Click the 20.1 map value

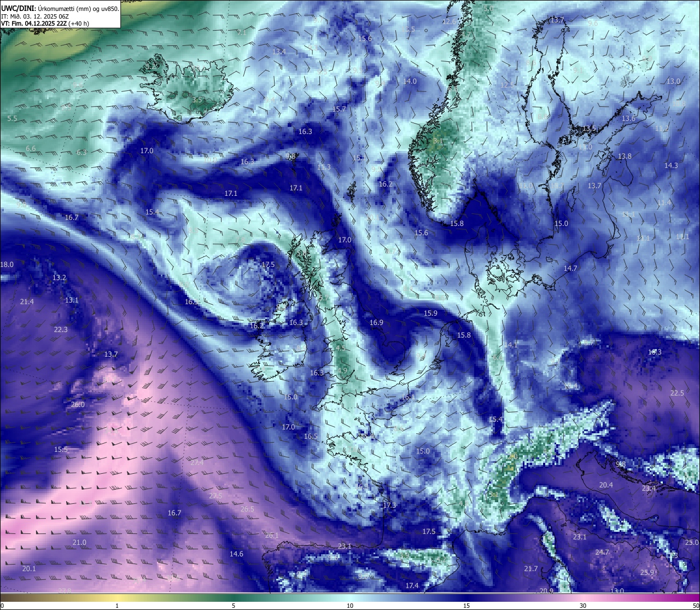tap(29, 569)
